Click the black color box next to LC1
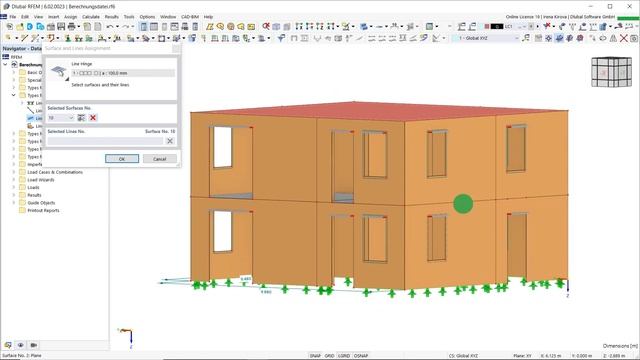The height and width of the screenshot is (360, 640). pyautogui.click(x=497, y=27)
